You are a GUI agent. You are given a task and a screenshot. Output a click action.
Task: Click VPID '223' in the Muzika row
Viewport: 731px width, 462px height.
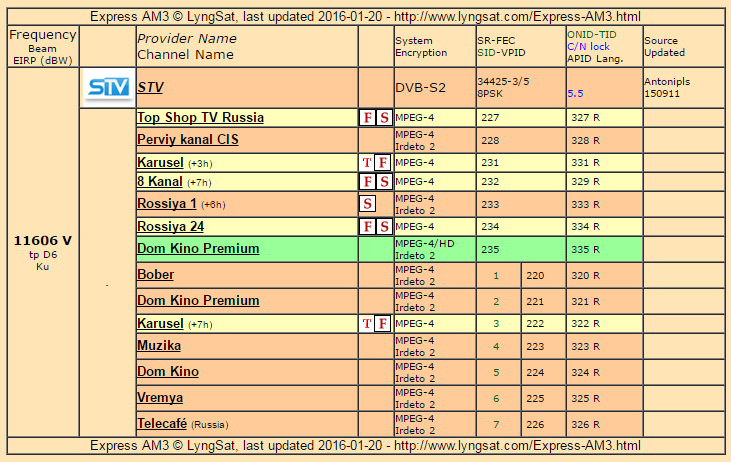pyautogui.click(x=535, y=346)
